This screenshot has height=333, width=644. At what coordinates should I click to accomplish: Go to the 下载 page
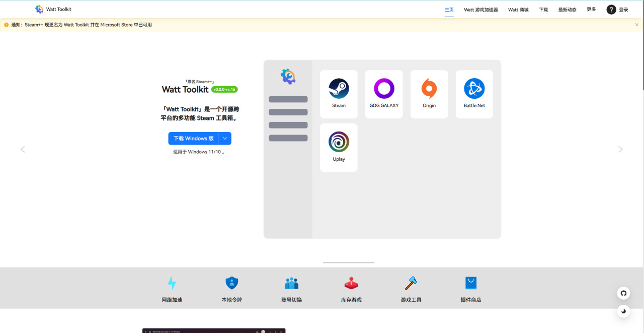(543, 10)
